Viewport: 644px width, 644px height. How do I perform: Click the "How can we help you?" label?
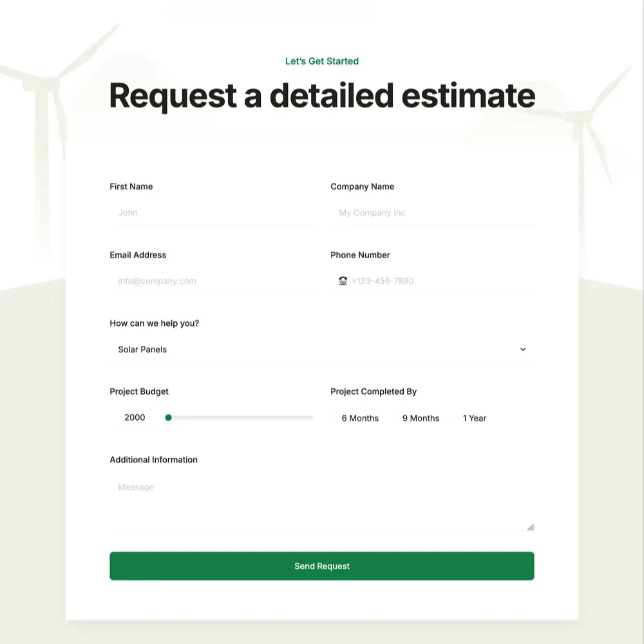155,323
